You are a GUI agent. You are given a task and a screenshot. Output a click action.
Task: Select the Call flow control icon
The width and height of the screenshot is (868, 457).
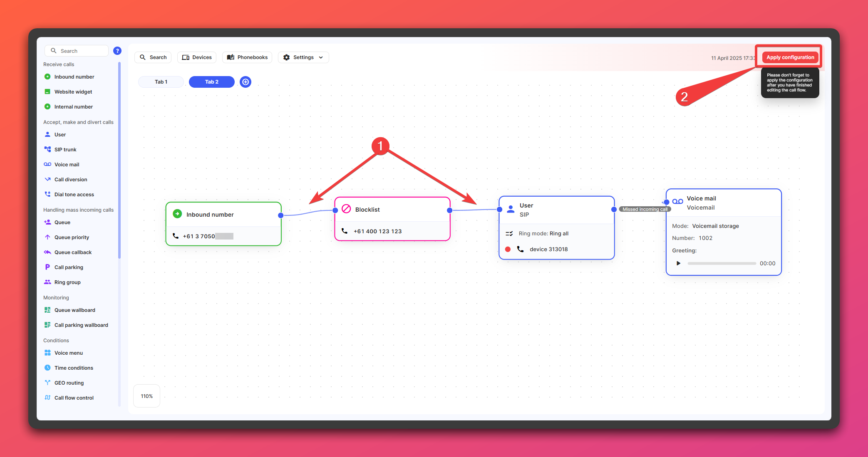(x=47, y=398)
